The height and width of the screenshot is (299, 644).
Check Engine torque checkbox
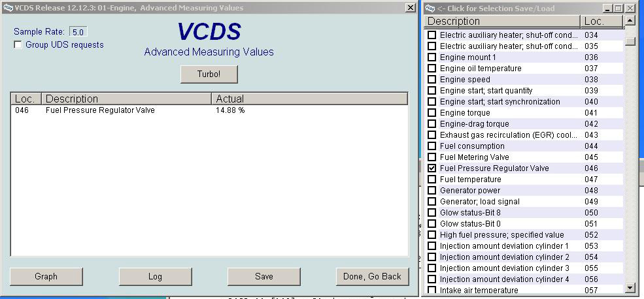(432, 112)
